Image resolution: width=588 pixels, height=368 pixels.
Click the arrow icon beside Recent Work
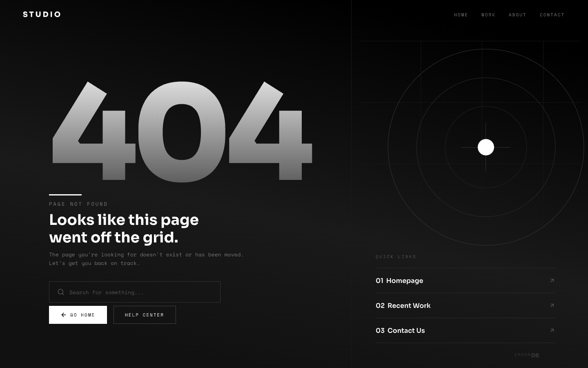tap(552, 306)
